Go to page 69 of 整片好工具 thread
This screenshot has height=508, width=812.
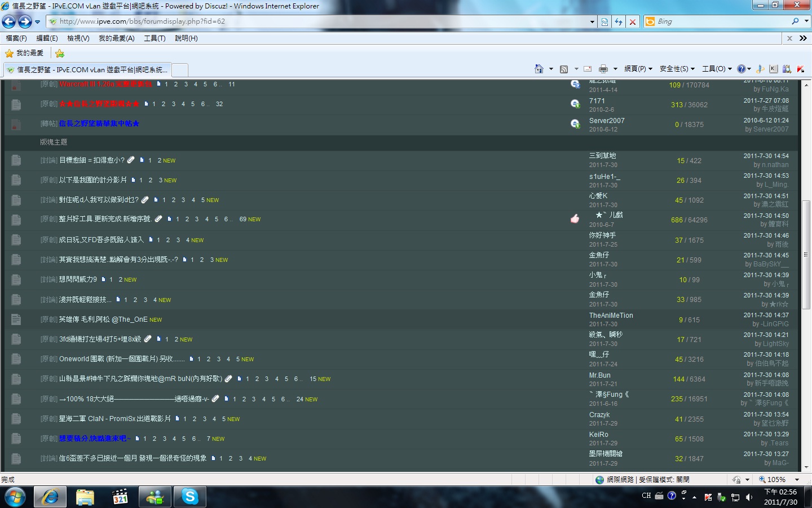click(243, 220)
